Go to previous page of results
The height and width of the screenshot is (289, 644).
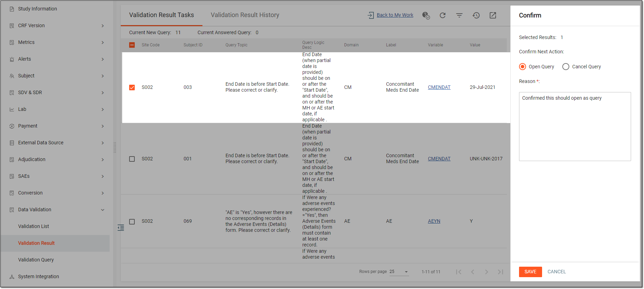[473, 272]
